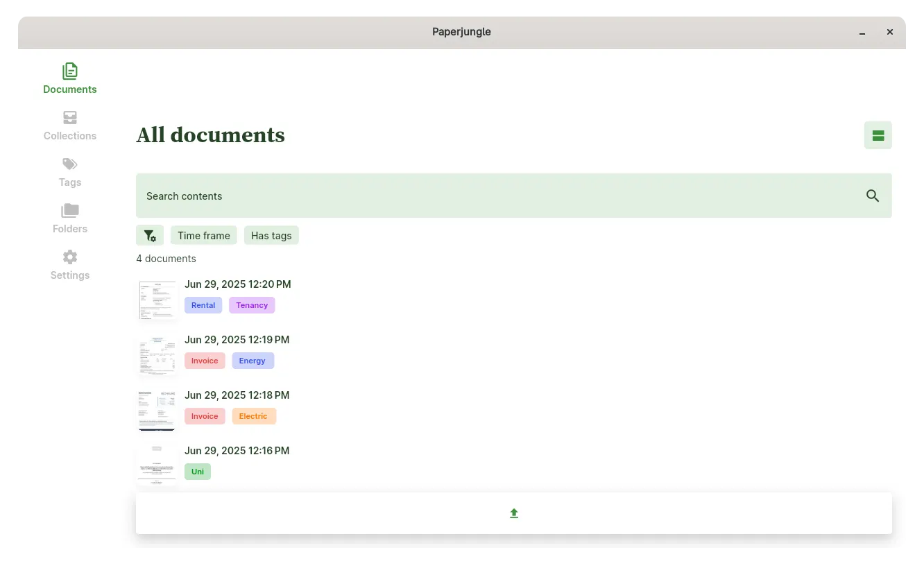Open the Time frame filter

click(x=204, y=236)
